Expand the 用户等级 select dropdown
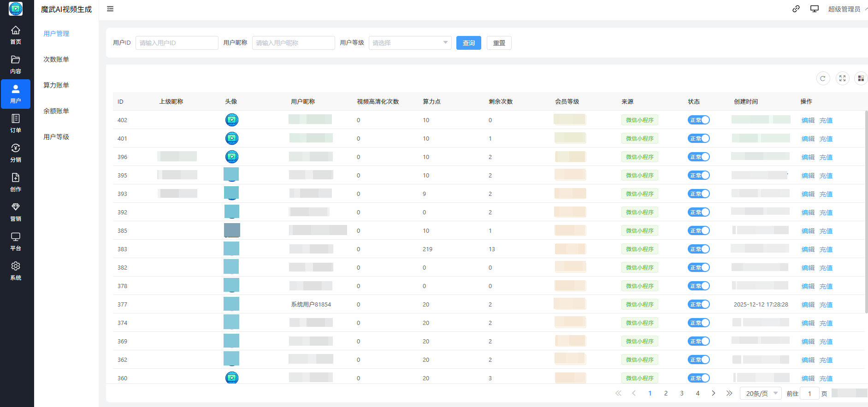 (x=409, y=43)
